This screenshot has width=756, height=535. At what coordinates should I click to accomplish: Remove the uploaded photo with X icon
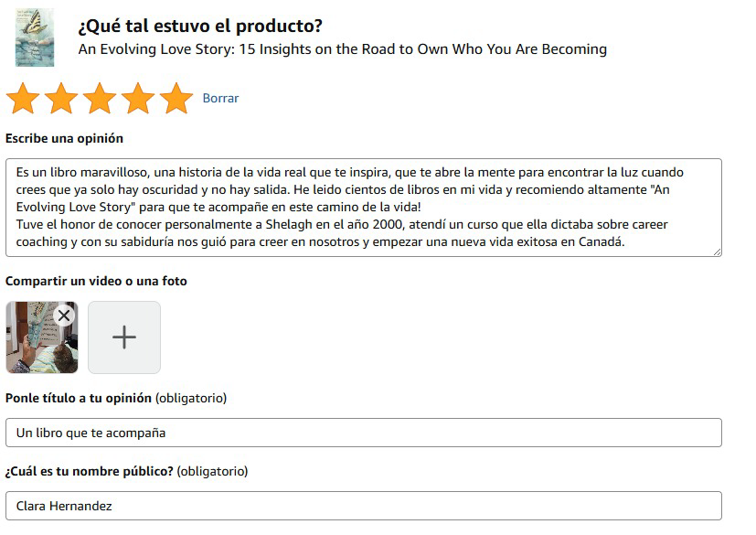click(x=63, y=316)
